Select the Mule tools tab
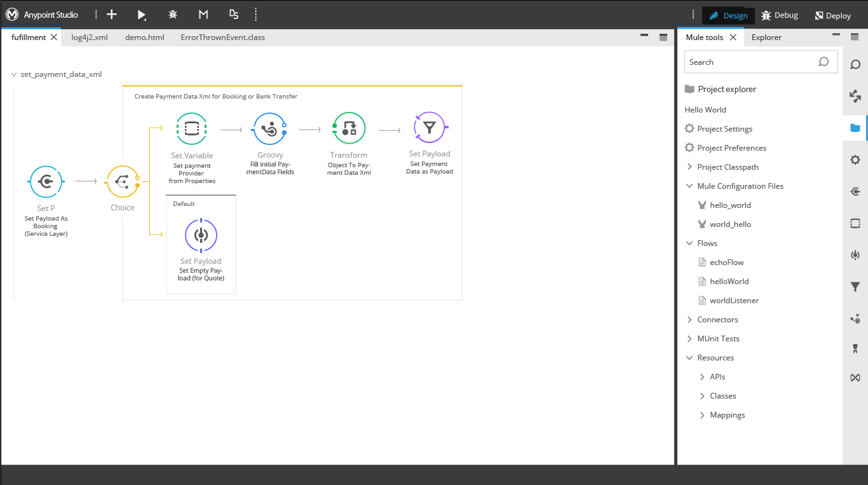This screenshot has height=485, width=868. click(704, 38)
